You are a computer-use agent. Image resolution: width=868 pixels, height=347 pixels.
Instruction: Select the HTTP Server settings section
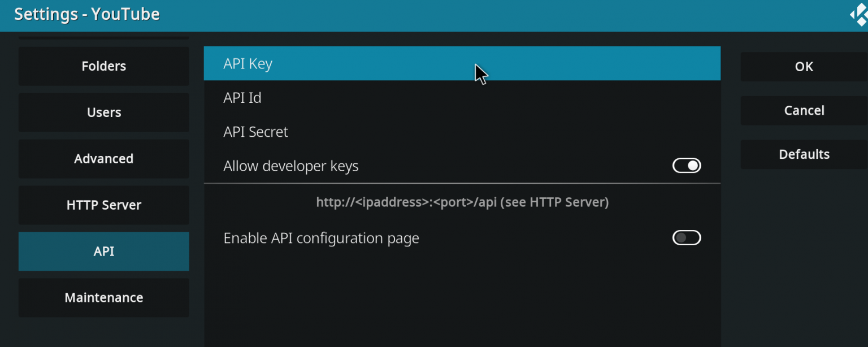pos(103,205)
